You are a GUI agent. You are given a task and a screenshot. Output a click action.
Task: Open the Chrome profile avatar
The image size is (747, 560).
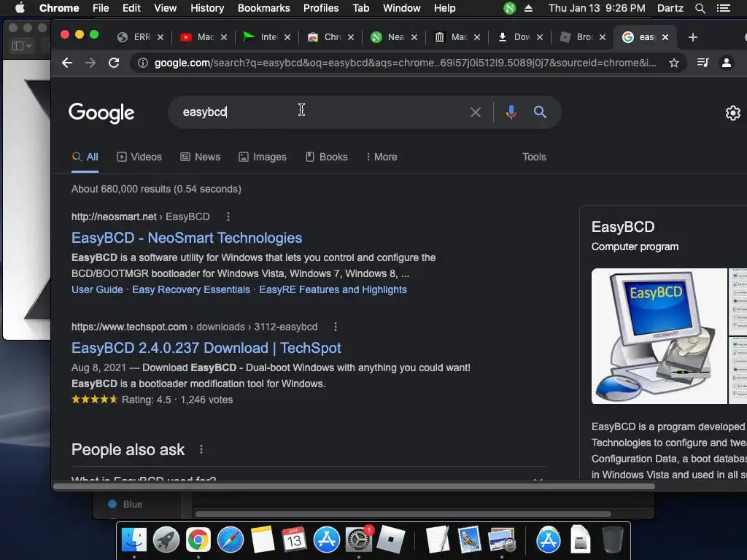(x=727, y=63)
